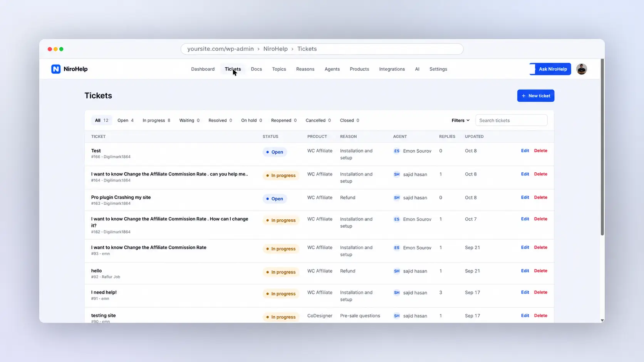Open ticket titled Pro plugin Crashing my site
This screenshot has height=362, width=644.
(121, 197)
